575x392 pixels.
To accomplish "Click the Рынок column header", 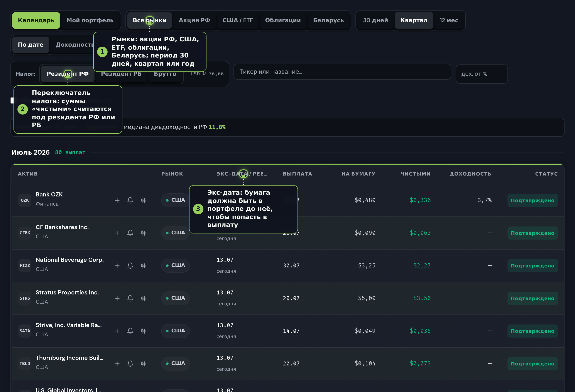I will coord(172,174).
